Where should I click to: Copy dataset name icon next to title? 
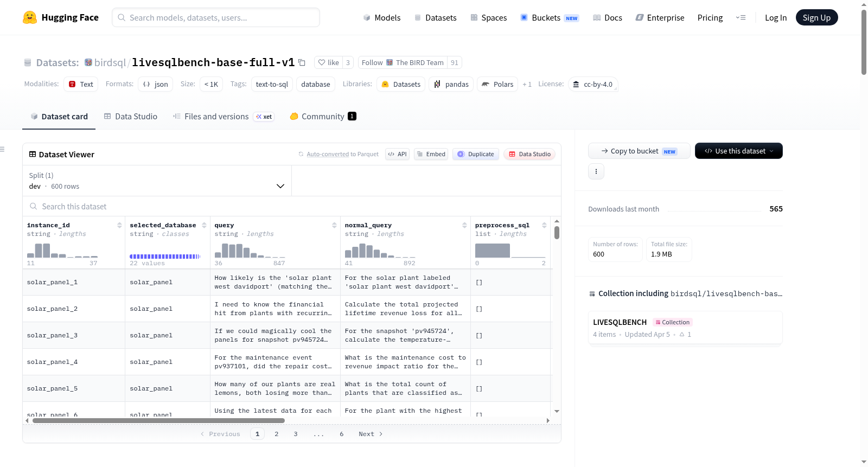(x=302, y=62)
